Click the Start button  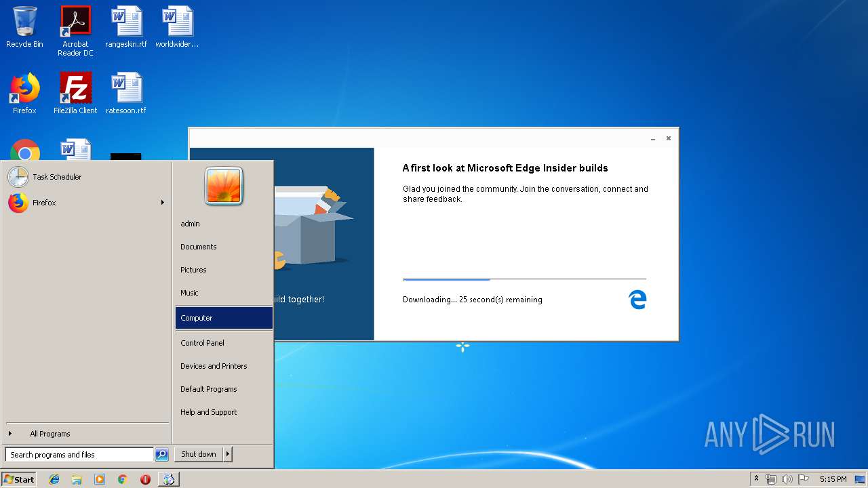click(x=19, y=479)
